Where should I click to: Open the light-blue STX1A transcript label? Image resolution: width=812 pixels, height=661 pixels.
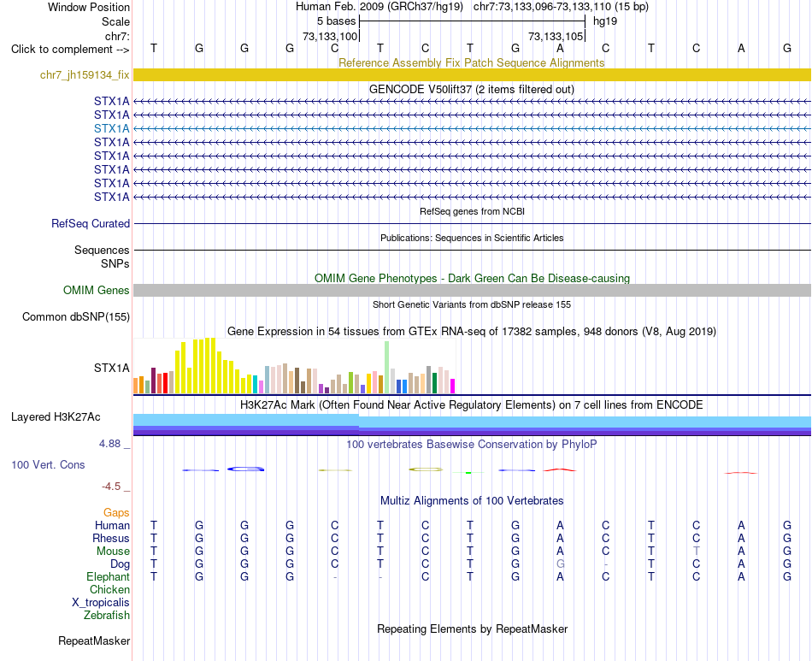(x=111, y=128)
